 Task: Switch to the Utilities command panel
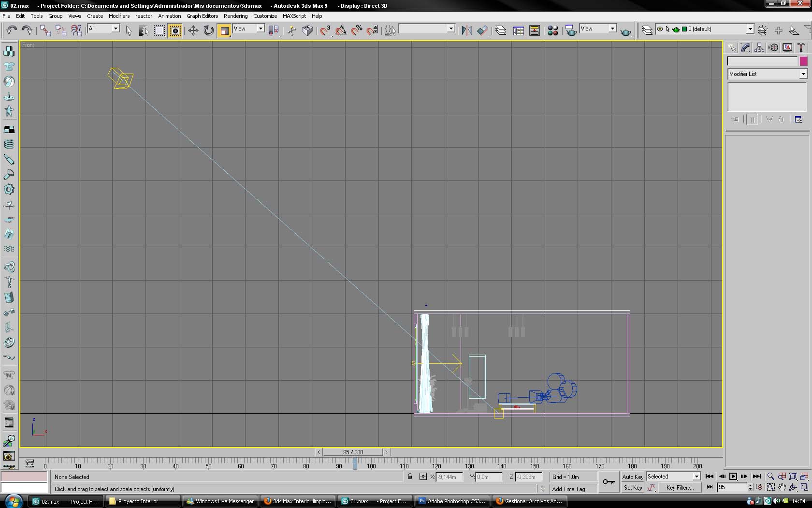801,47
